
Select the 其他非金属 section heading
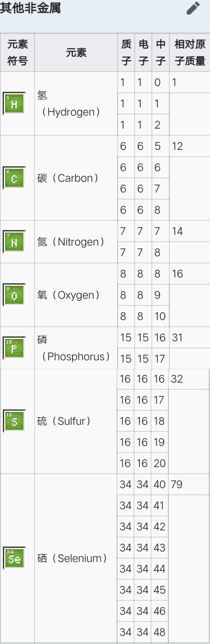(30, 8)
